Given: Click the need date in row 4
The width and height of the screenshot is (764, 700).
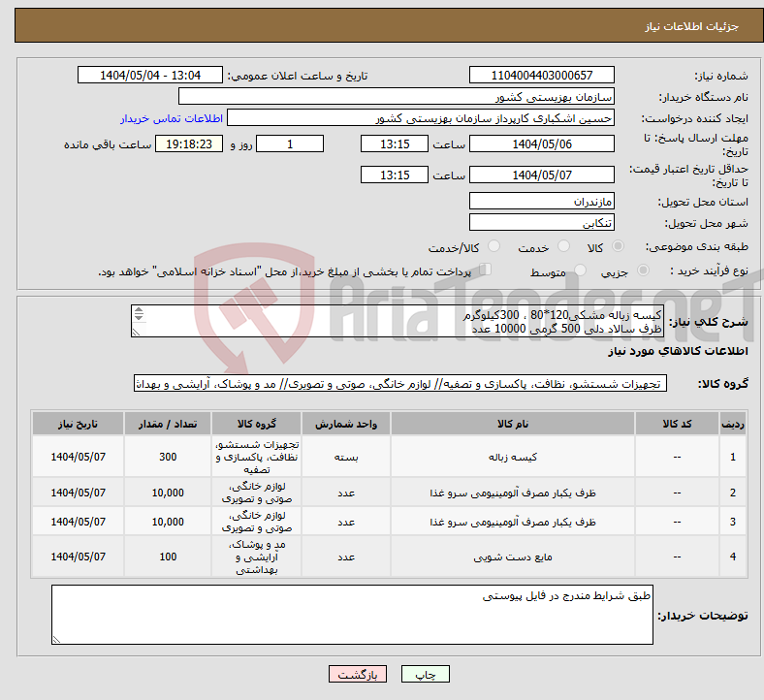Looking at the screenshot, I should pos(78,557).
